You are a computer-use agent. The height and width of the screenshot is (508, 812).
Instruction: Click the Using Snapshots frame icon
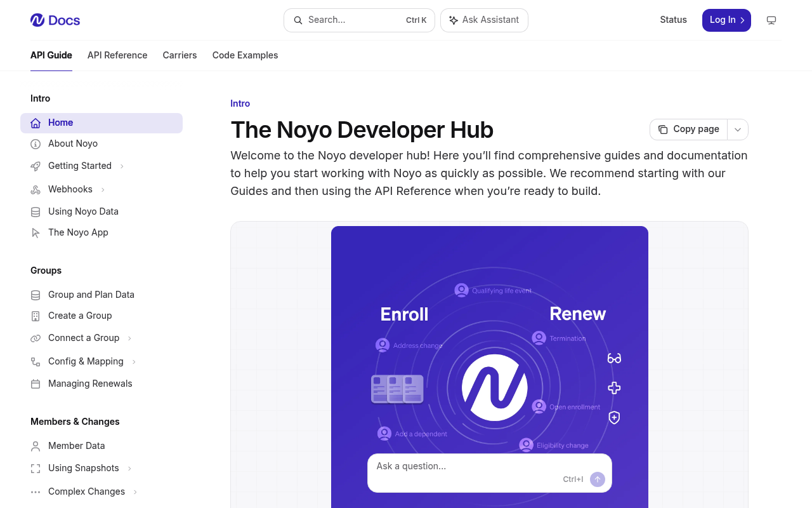pos(36,469)
